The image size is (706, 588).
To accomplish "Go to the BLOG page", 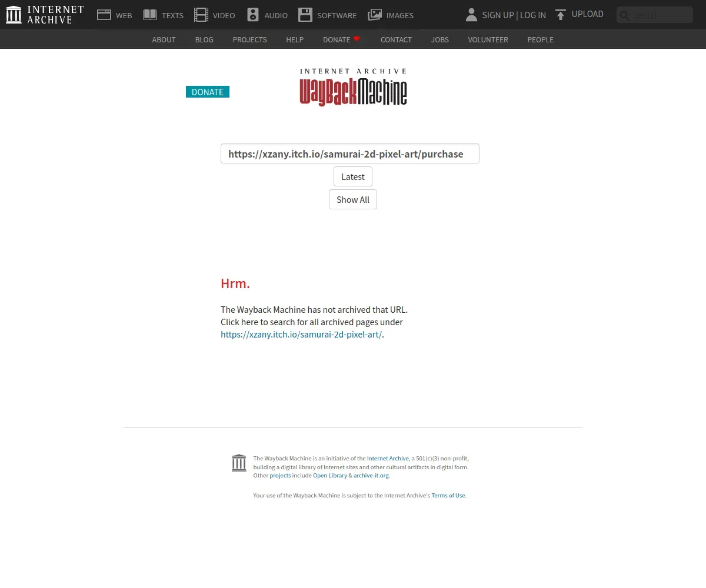I will click(x=204, y=39).
